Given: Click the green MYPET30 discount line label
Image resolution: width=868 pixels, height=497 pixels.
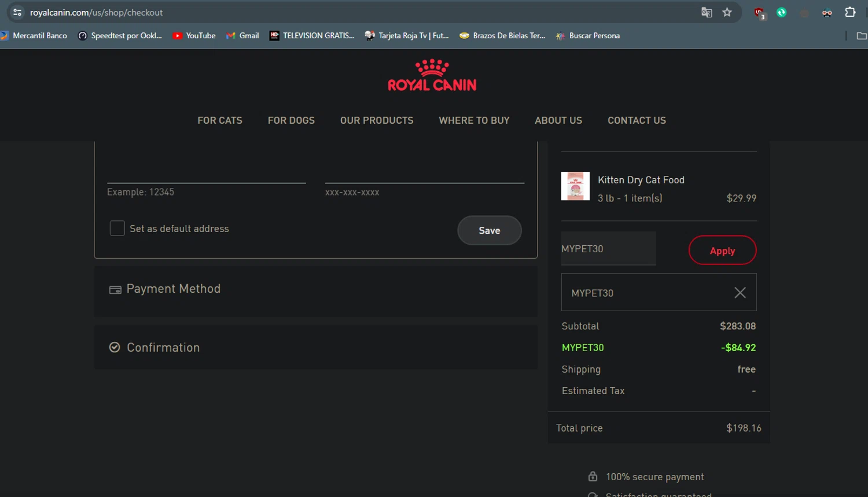Looking at the screenshot, I should 583,348.
